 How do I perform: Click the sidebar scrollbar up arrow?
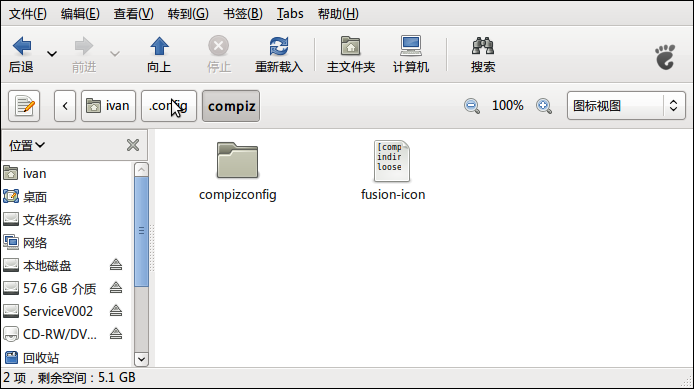point(141,170)
